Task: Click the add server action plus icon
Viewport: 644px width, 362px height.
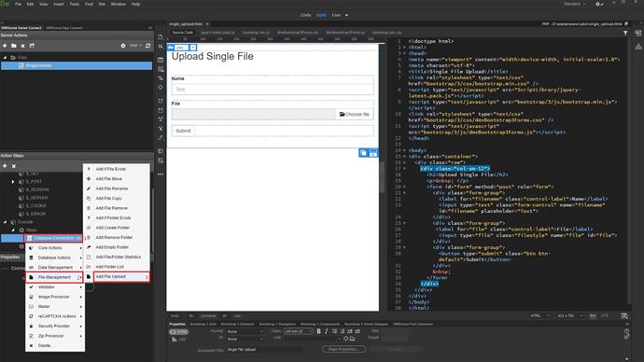Action: pyautogui.click(x=5, y=46)
